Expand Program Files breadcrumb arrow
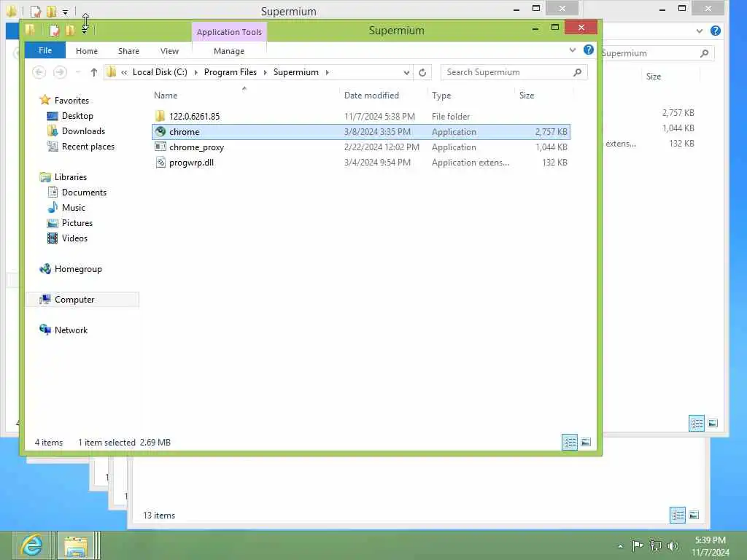This screenshot has height=560, width=747. (x=266, y=72)
